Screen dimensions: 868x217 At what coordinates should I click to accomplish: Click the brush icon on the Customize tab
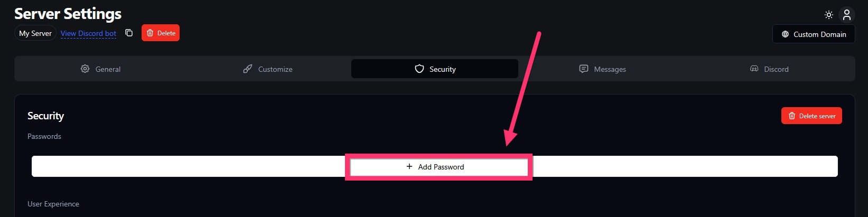point(247,69)
